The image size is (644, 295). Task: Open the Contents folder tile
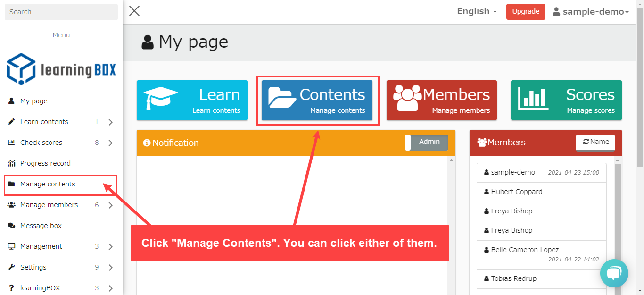(317, 100)
